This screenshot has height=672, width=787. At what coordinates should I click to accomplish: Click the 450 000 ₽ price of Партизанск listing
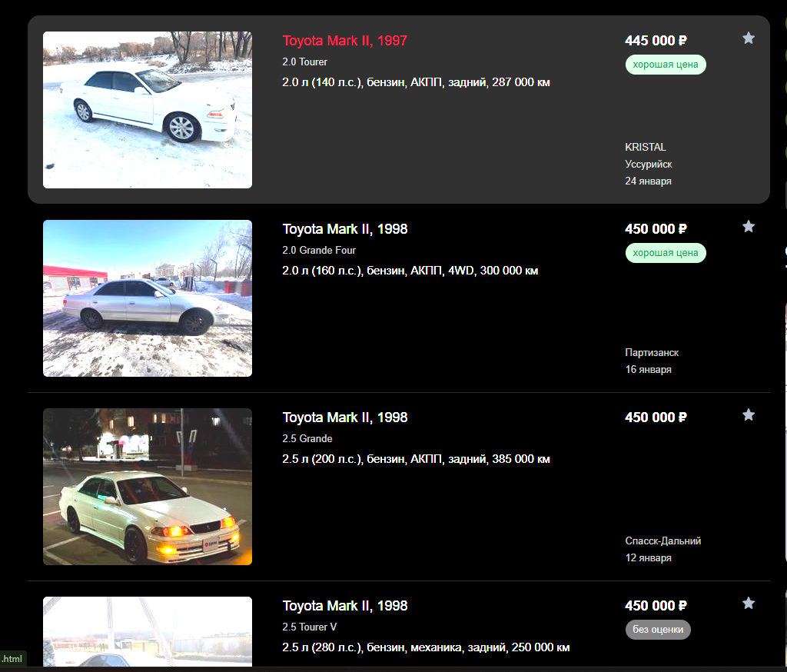[656, 229]
